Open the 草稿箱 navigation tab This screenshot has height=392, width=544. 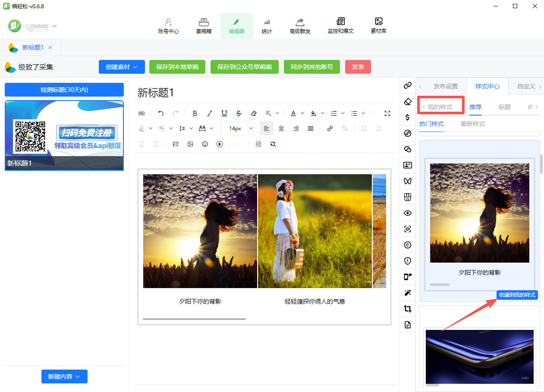204,26
